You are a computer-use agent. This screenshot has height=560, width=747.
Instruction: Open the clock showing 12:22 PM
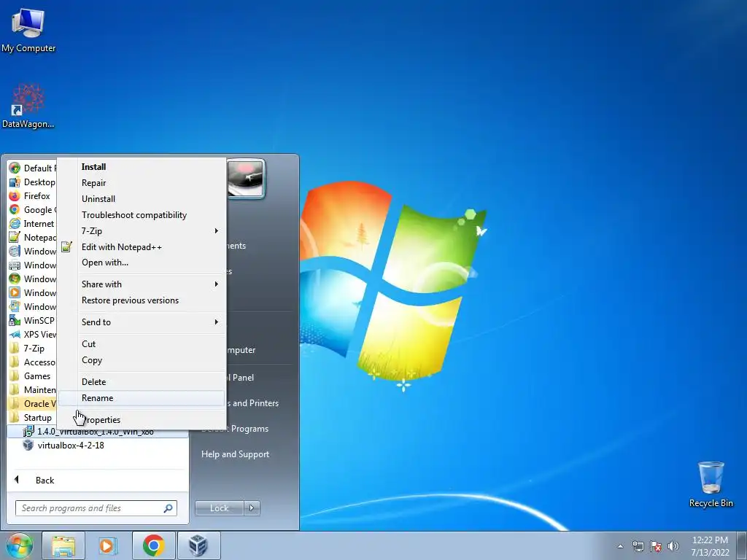tap(710, 546)
